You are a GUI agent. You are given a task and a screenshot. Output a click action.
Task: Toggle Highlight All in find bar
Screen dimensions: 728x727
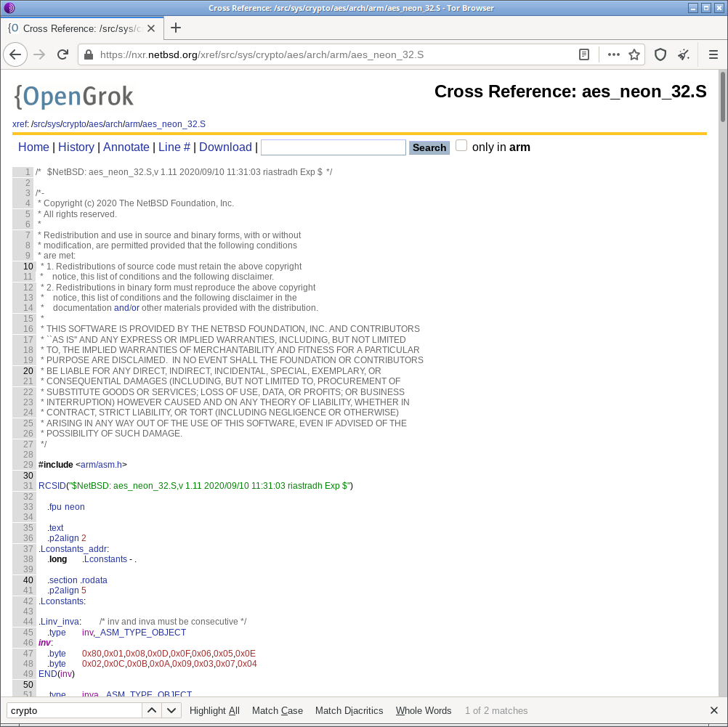(x=214, y=710)
